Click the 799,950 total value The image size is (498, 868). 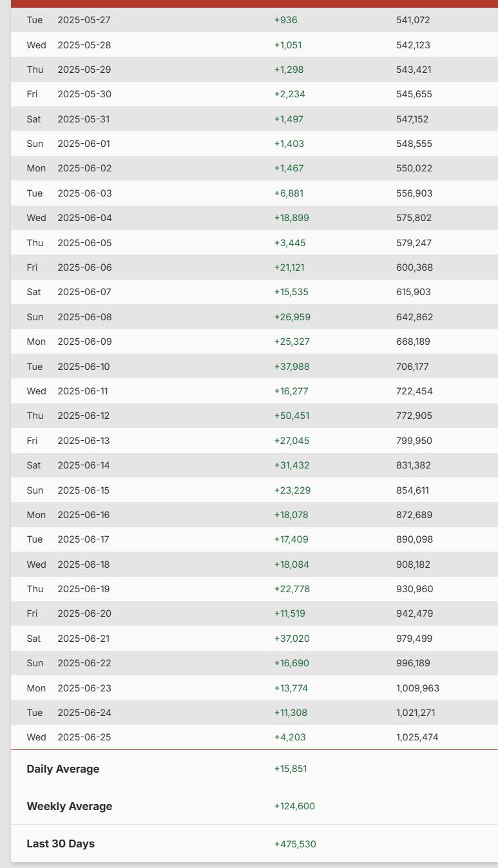pos(414,441)
